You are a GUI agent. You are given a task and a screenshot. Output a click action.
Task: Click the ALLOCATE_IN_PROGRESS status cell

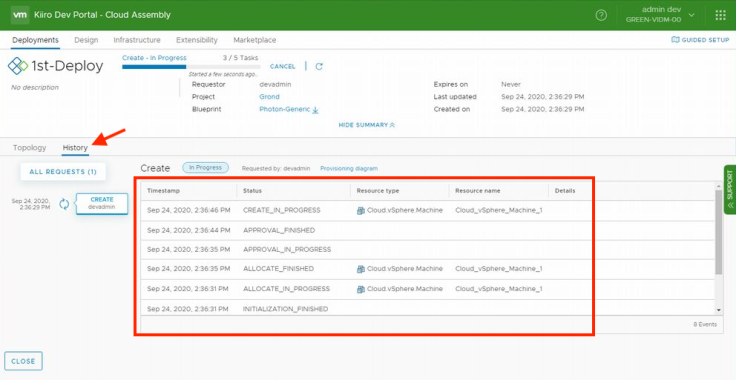tap(286, 289)
